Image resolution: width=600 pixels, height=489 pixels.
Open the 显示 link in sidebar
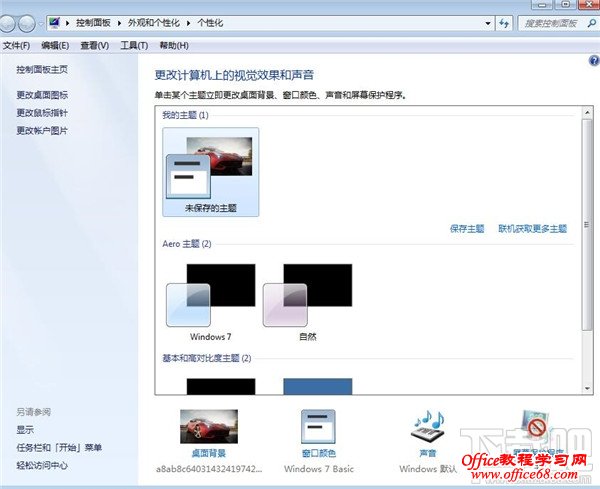click(25, 430)
